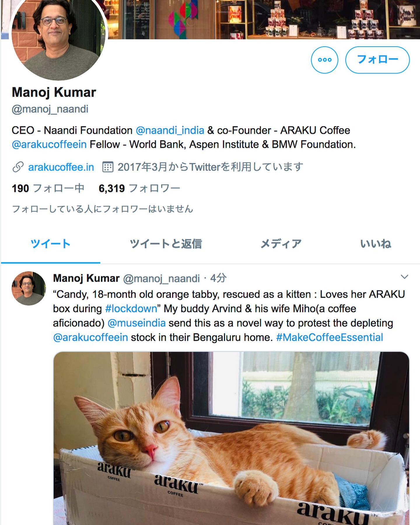Open the three-dot more options menu

click(x=324, y=60)
